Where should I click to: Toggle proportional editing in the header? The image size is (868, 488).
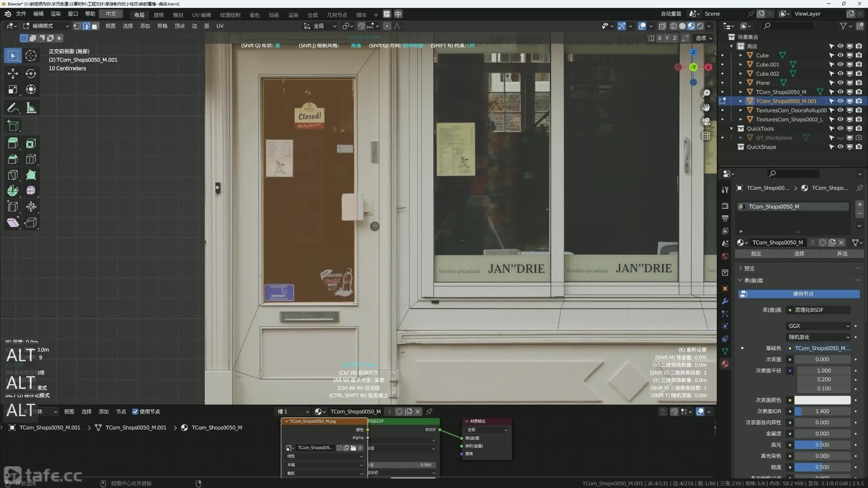(387, 26)
